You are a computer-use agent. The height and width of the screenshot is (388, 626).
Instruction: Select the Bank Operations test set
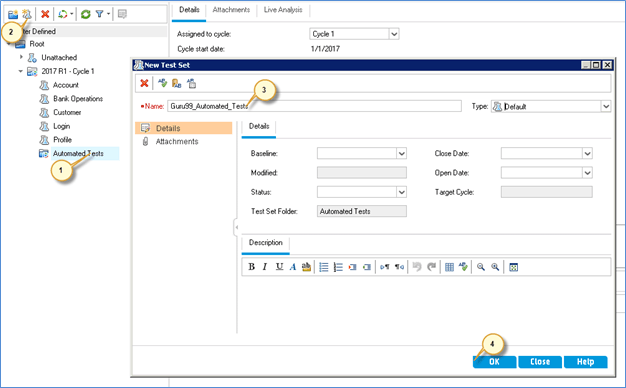click(x=78, y=99)
